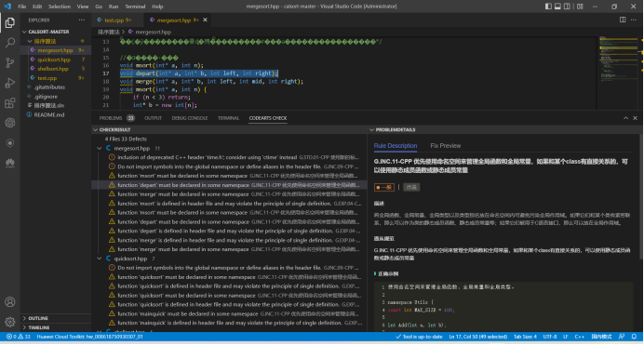Switch to the TERMINAL panel tab
Image resolution: width=644 pixels, height=345 pixels.
point(228,118)
